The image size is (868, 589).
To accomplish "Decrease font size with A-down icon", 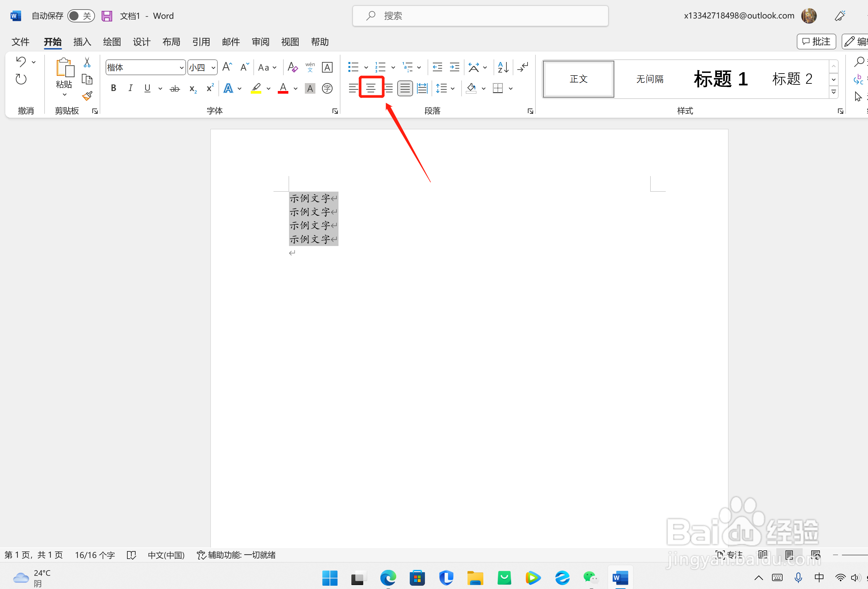I will point(245,67).
